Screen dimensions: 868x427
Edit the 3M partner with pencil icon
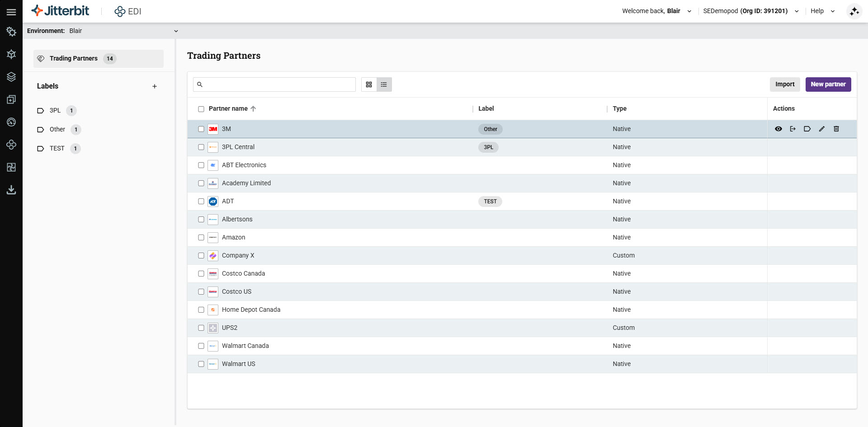tap(821, 129)
